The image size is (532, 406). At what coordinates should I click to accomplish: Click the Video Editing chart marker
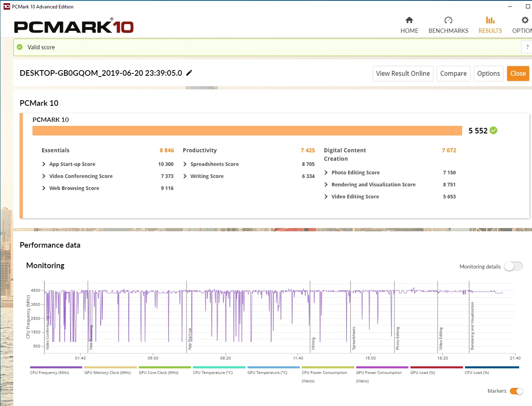441,339
